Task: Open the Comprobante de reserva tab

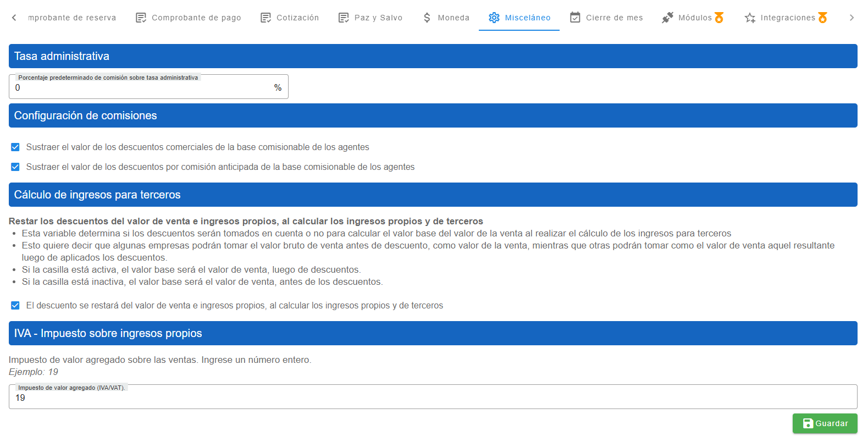Action: (72, 18)
